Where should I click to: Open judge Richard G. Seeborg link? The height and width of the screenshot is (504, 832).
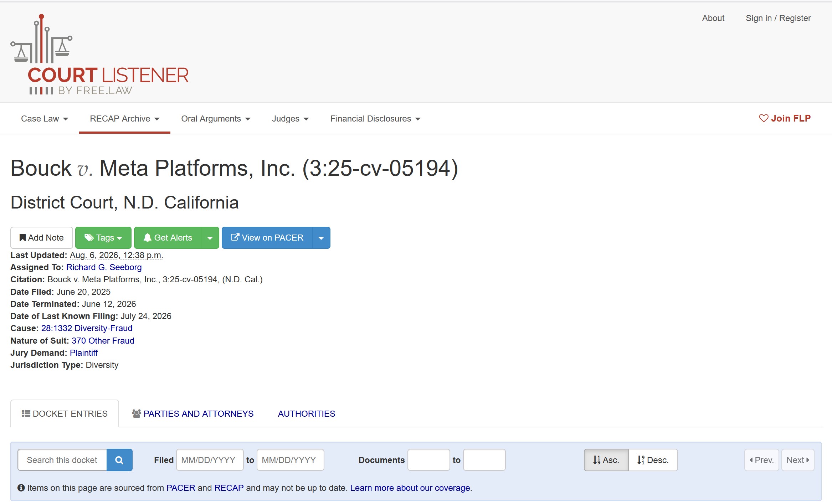(104, 267)
